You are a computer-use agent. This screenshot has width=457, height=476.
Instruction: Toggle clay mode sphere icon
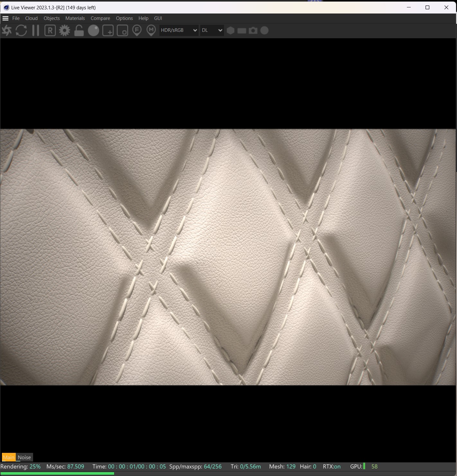(x=94, y=31)
